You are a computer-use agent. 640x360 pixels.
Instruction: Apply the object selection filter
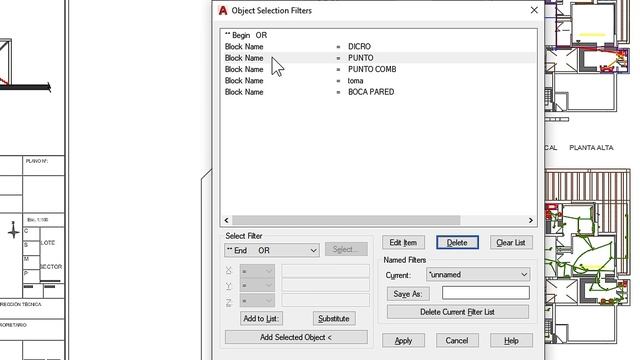click(403, 340)
